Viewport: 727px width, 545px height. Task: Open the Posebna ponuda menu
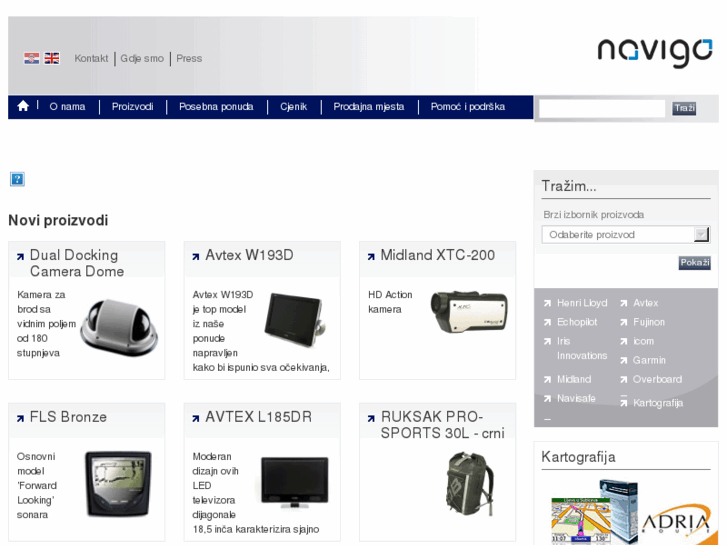(x=217, y=107)
